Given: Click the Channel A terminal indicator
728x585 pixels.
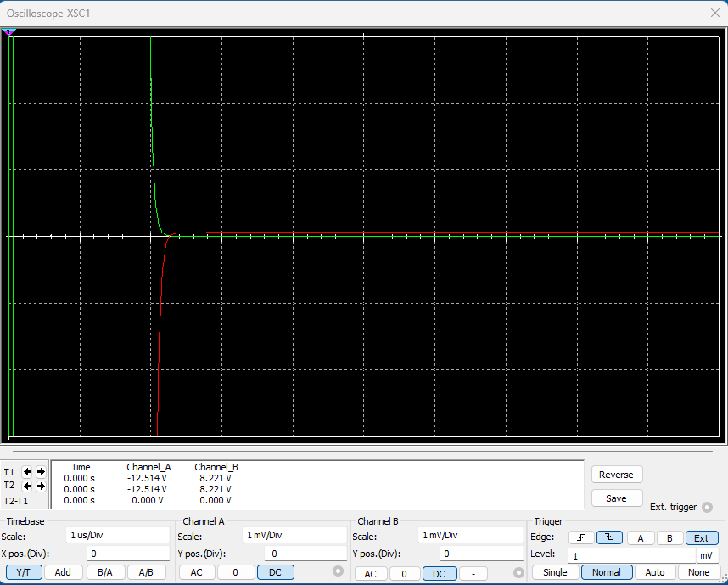Looking at the screenshot, I should tap(339, 571).
